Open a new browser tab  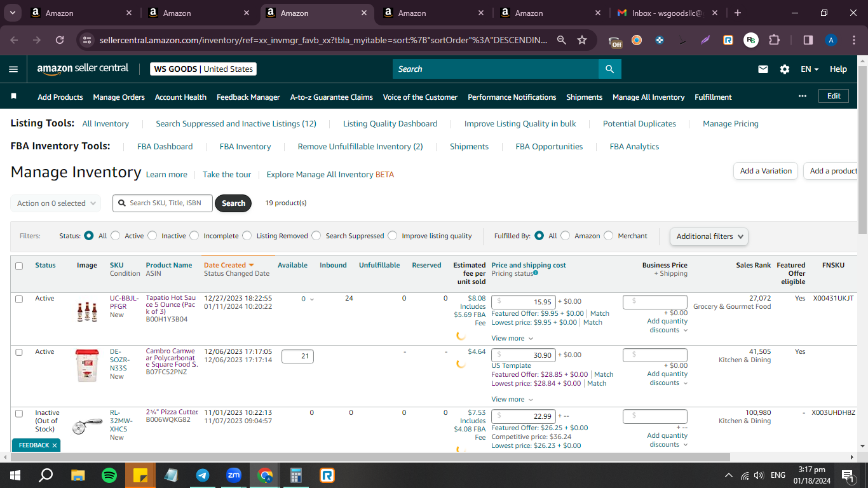737,13
